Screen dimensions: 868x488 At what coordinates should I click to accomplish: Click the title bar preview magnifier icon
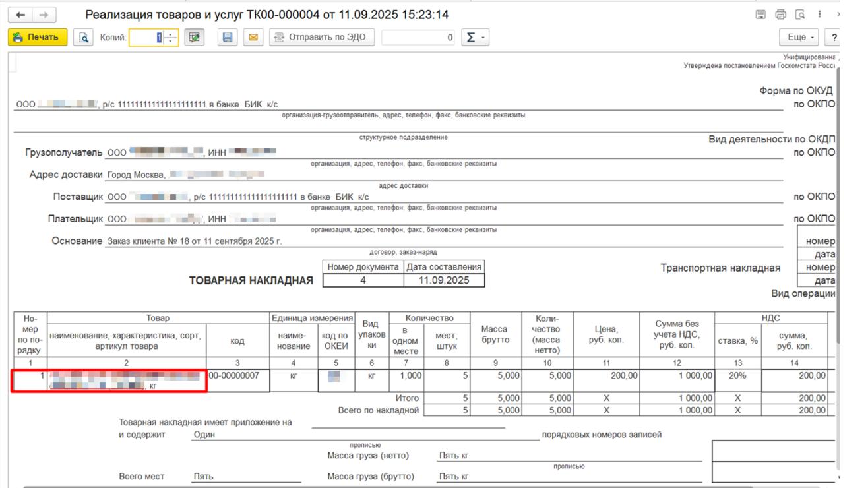(801, 15)
